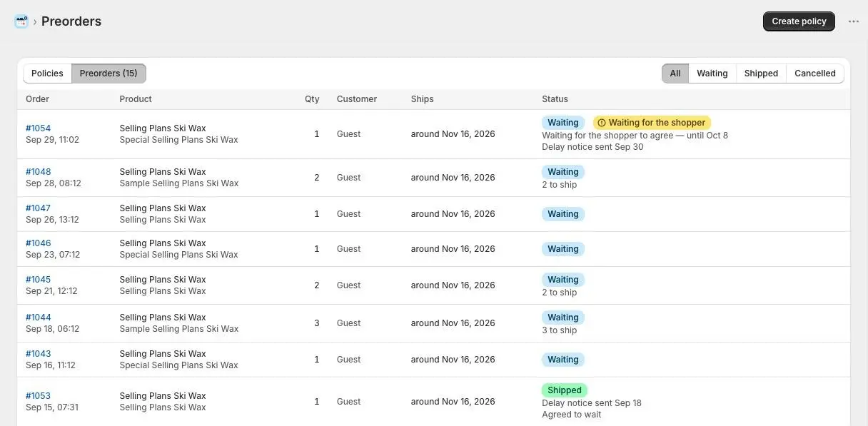The image size is (868, 426).
Task: Click 'Delay notice sent Sep 30' text
Action: [592, 147]
